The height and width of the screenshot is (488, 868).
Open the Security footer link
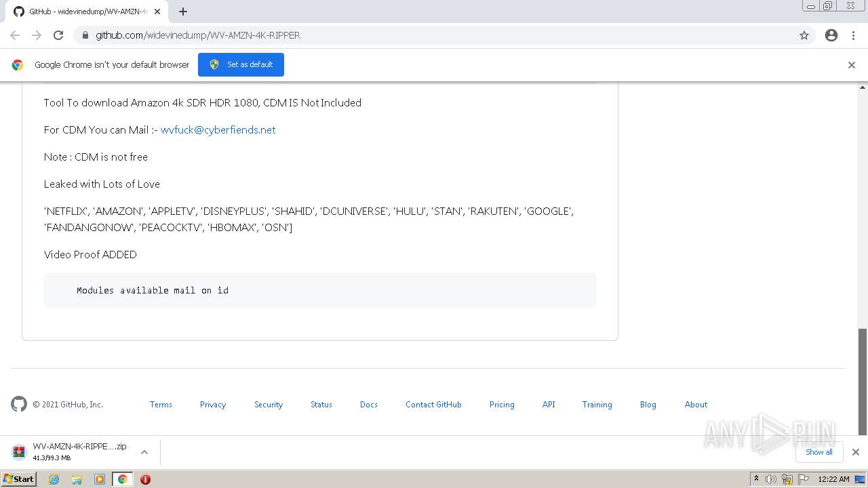269,405
